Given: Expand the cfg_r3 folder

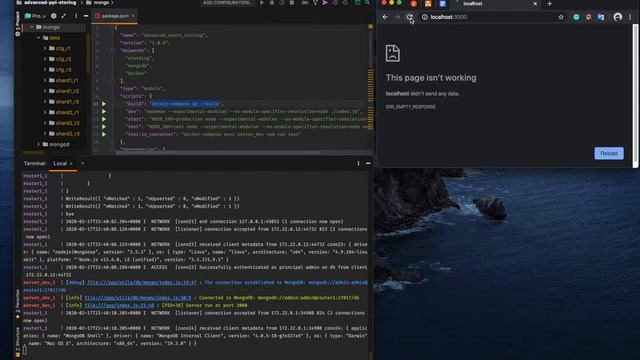Looking at the screenshot, I should tap(45, 70).
